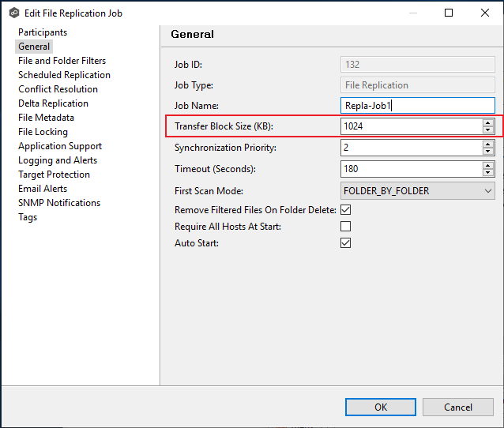Image resolution: width=504 pixels, height=428 pixels.
Task: Open File and Folder Filters page
Action: 62,61
